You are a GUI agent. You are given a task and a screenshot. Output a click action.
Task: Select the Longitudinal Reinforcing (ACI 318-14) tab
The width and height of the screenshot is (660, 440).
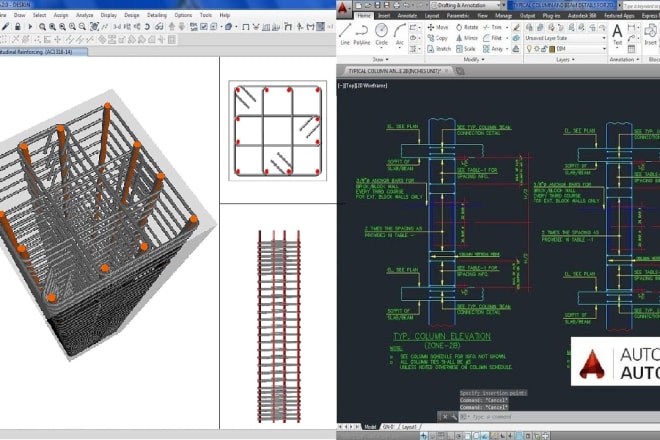point(43,52)
